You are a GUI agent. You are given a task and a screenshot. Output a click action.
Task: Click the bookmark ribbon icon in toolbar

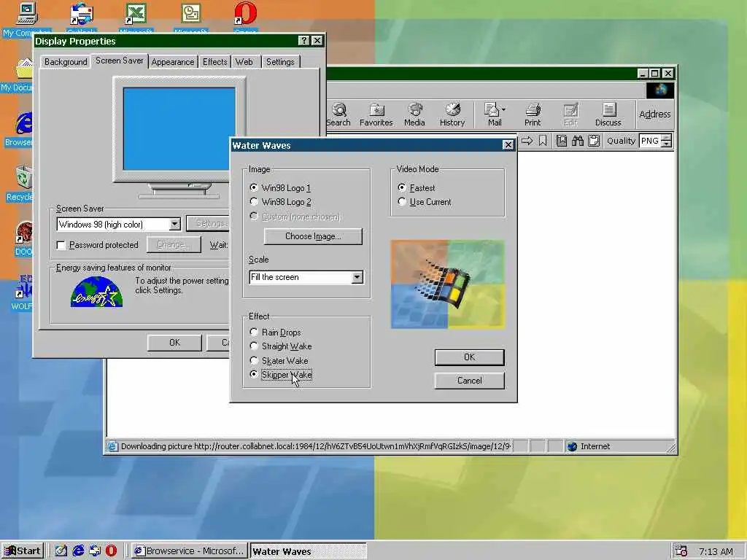pos(543,141)
